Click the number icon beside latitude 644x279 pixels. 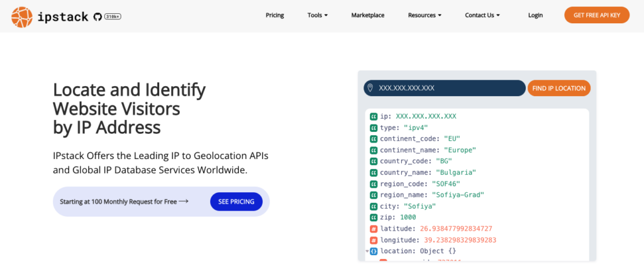point(374,229)
